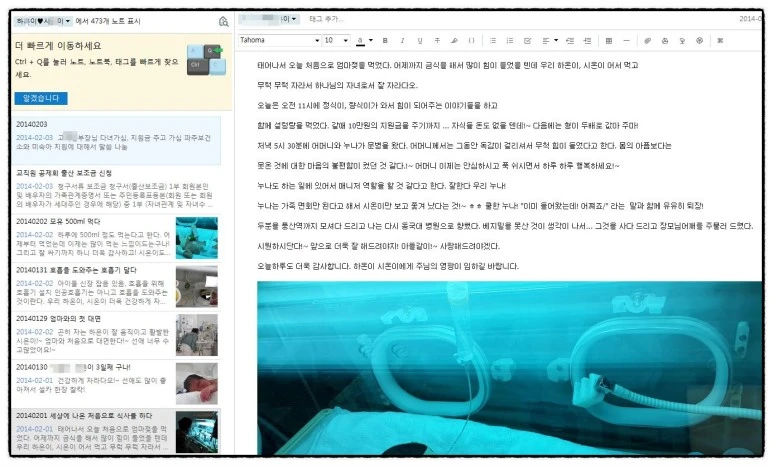Attach a file with the paperclip icon
773x466 pixels.
647,40
